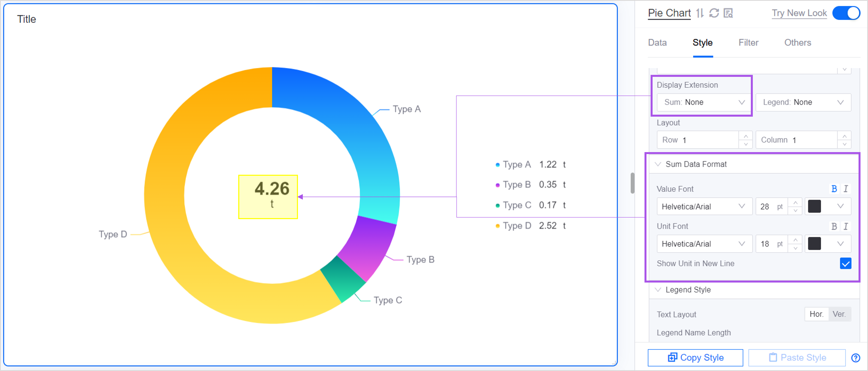Screen dimensions: 868x371
Task: Collapse the Sum Data Format section
Action: click(x=658, y=164)
